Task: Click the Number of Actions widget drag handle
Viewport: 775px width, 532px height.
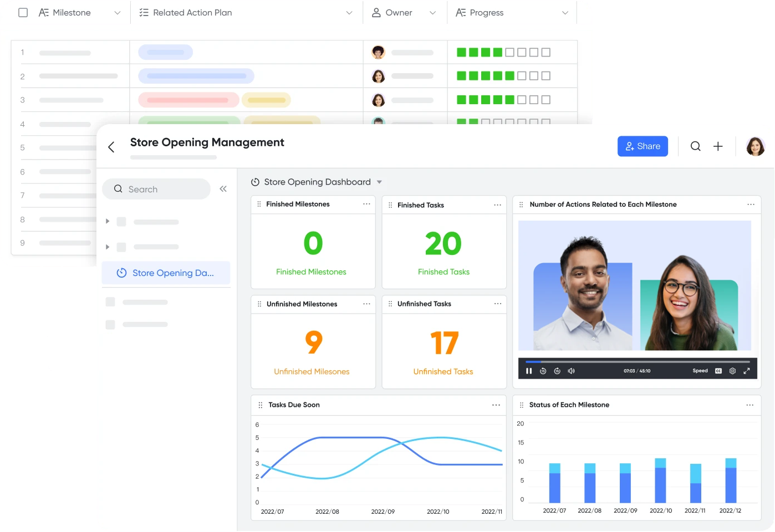Action: click(x=521, y=204)
